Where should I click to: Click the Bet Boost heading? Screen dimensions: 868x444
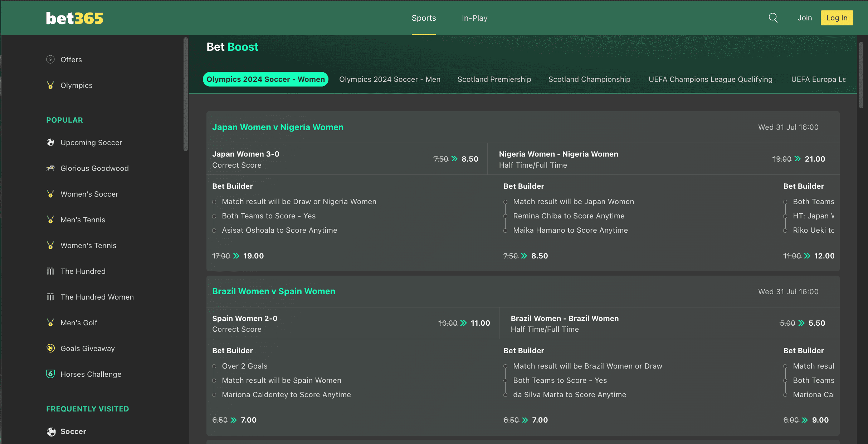point(232,47)
